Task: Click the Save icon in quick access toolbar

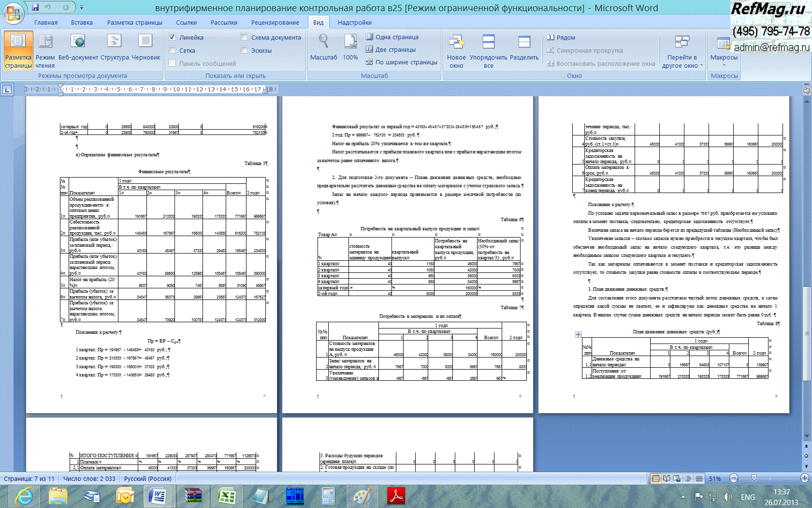Action: pyautogui.click(x=35, y=7)
